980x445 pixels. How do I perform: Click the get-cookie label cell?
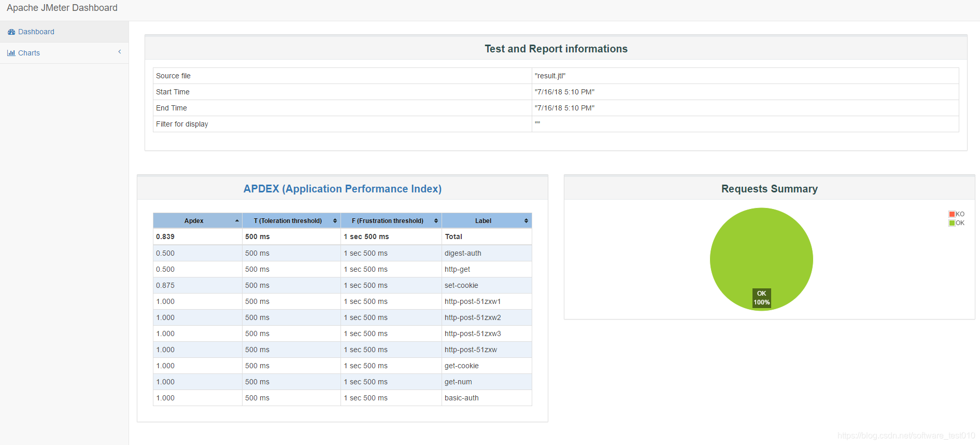(487, 366)
